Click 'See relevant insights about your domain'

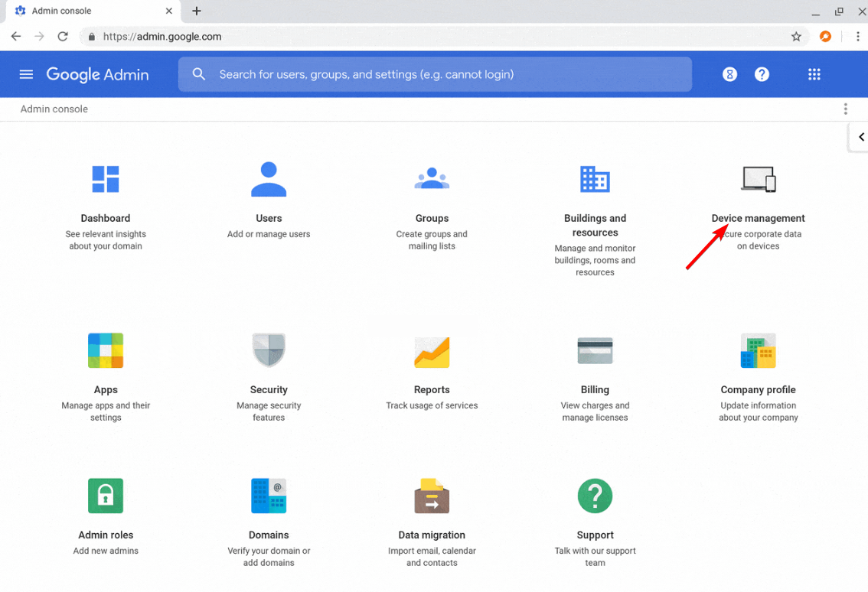click(x=105, y=240)
